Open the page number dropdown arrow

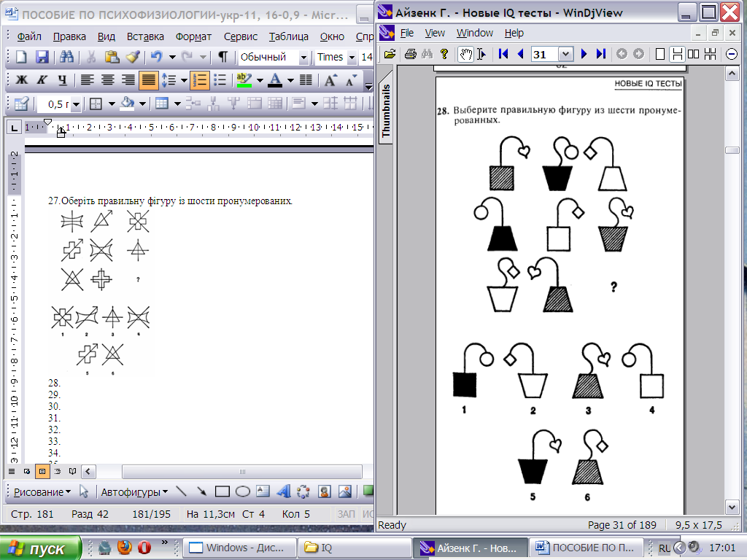[565, 54]
